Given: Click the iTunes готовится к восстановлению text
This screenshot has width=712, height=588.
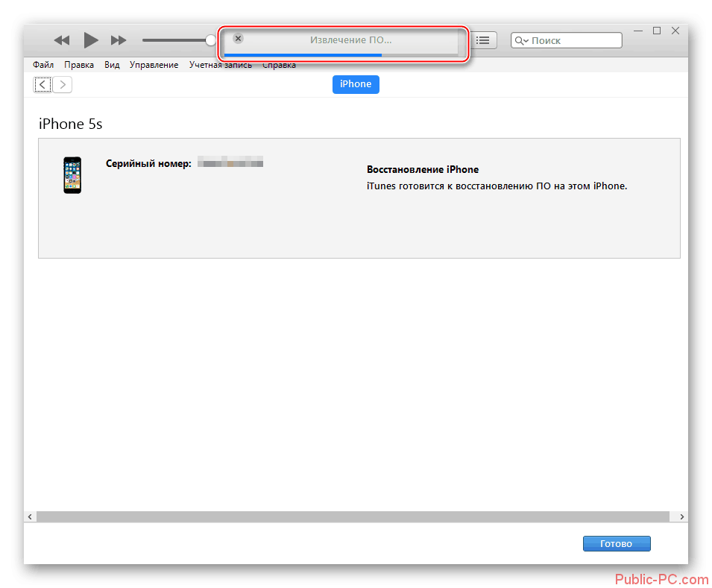Looking at the screenshot, I should 497,186.
